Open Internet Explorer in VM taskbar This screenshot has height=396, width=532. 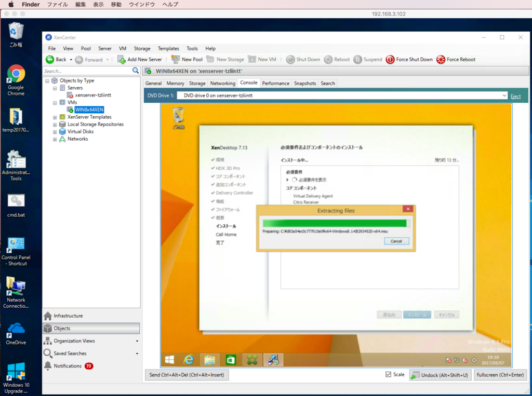click(x=189, y=360)
